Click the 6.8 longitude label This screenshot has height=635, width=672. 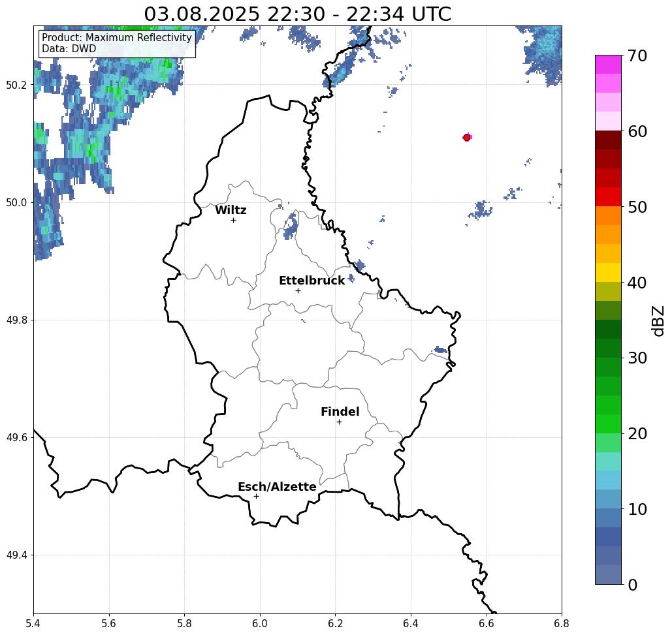(x=562, y=623)
